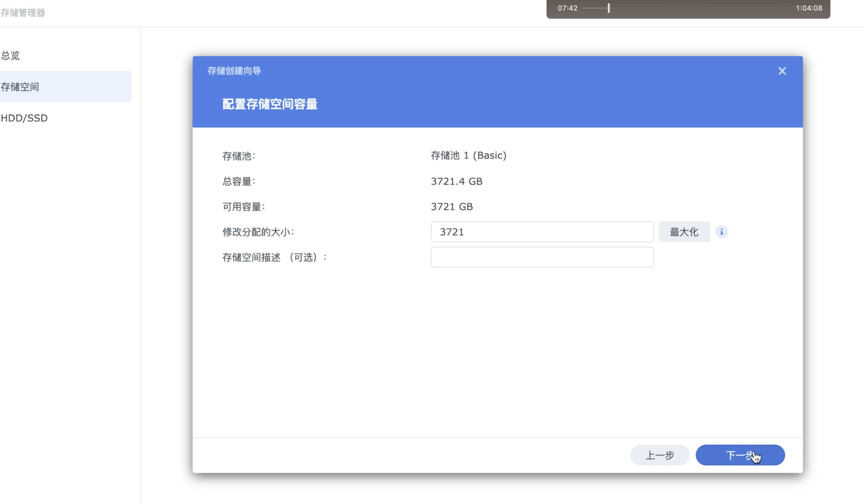Viewport: 864px width, 504px height.
Task: Click the dialog header 配置存储空间容量
Action: coord(269,104)
